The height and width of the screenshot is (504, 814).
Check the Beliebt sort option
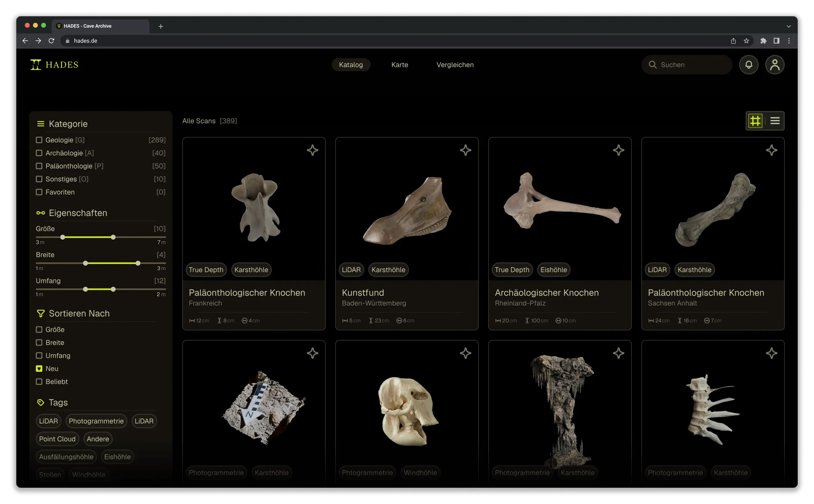pos(39,382)
